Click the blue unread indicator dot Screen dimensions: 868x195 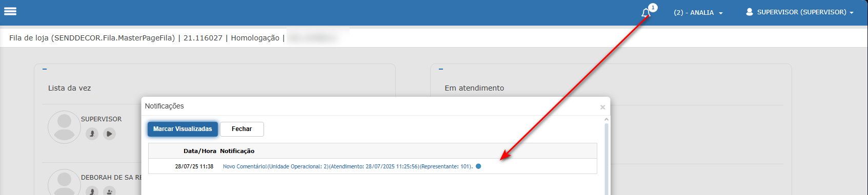tap(478, 166)
